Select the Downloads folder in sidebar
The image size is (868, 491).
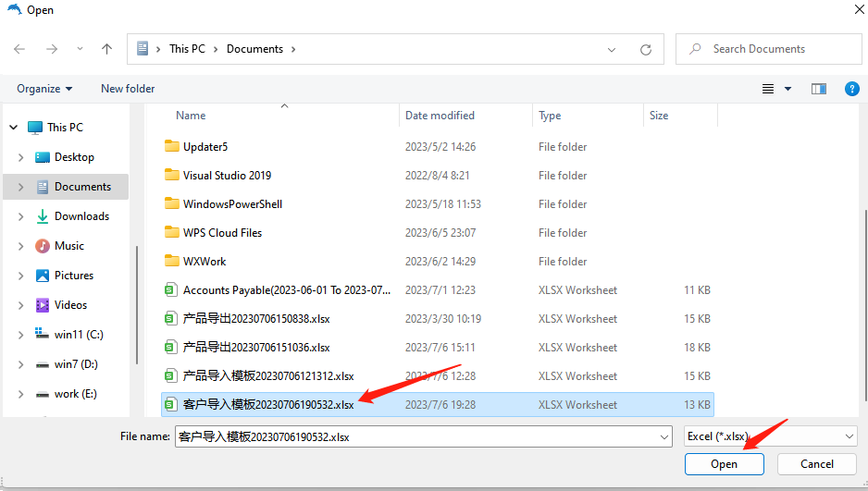click(x=81, y=216)
